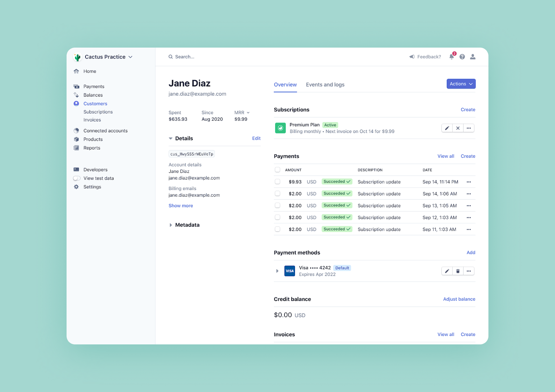Check the $9.93 payment checkbox

point(277,182)
